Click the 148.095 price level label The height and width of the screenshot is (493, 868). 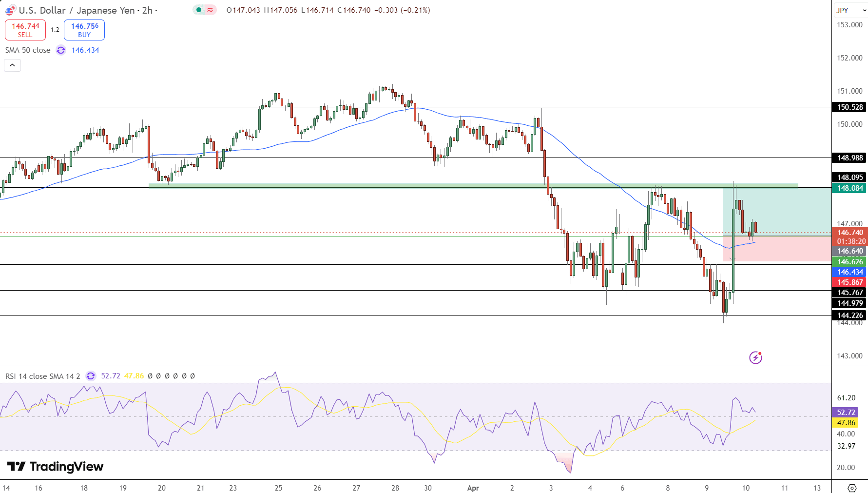850,177
